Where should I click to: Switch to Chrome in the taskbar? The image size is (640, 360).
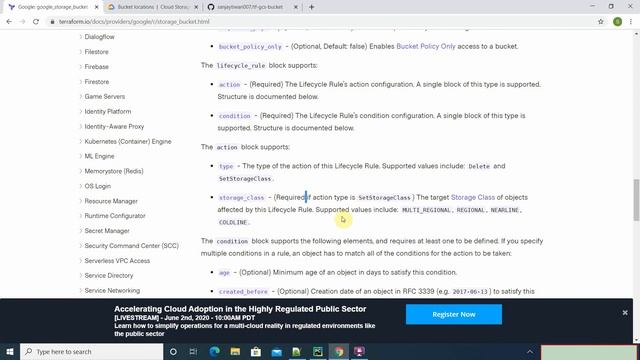(x=339, y=351)
